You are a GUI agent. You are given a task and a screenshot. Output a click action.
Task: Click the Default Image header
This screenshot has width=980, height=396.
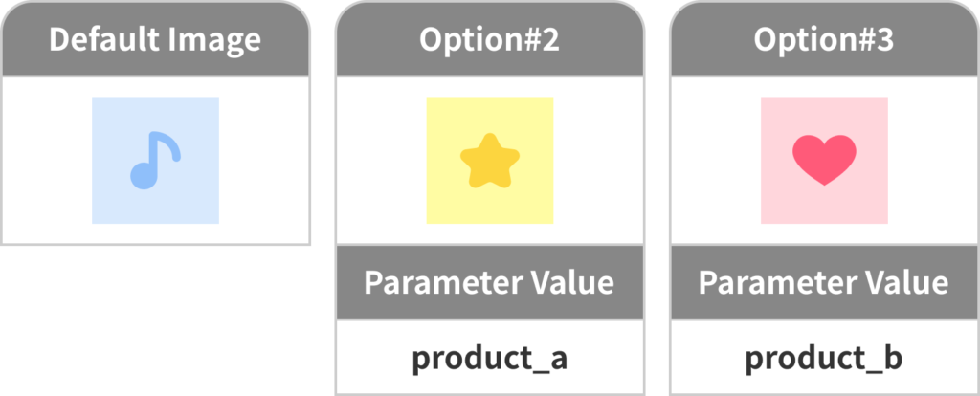click(x=155, y=40)
